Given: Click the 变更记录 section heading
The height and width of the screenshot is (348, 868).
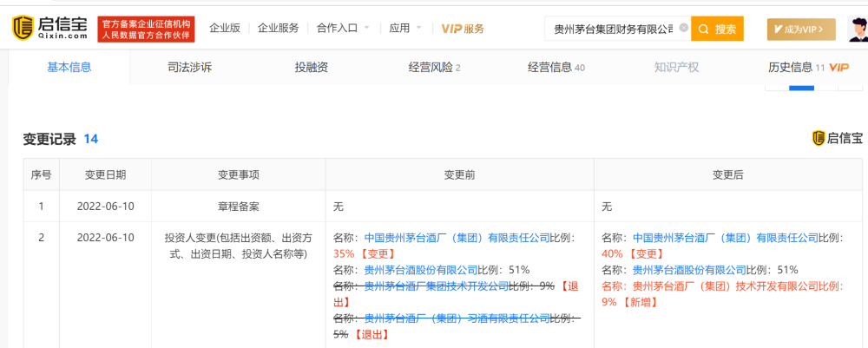Looking at the screenshot, I should (49, 139).
